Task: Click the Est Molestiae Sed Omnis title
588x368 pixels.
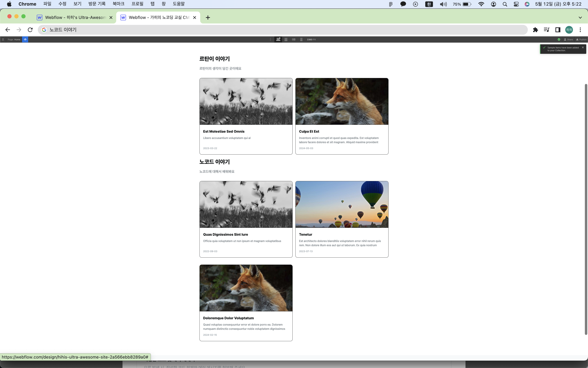Action: point(223,131)
